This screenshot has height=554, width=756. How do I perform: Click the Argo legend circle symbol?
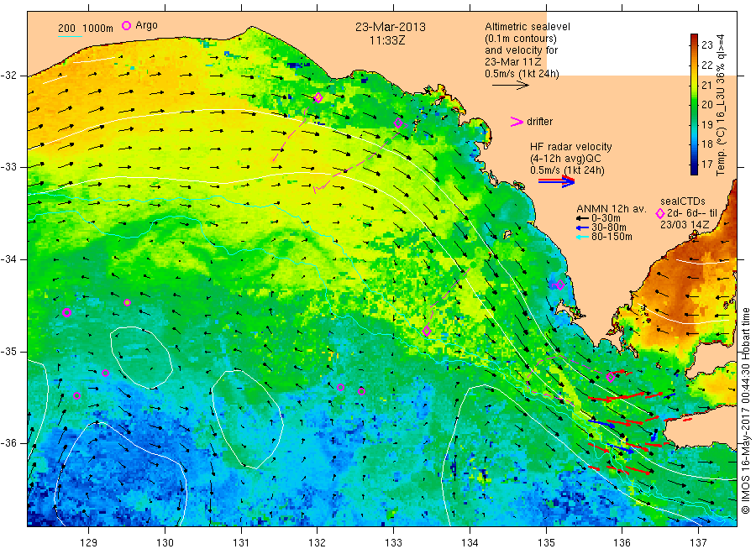click(x=126, y=25)
